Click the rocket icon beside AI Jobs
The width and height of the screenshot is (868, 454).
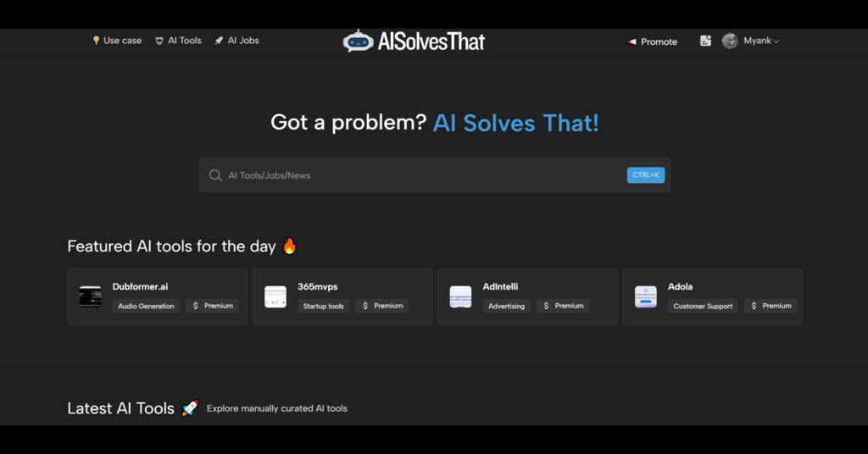click(219, 41)
